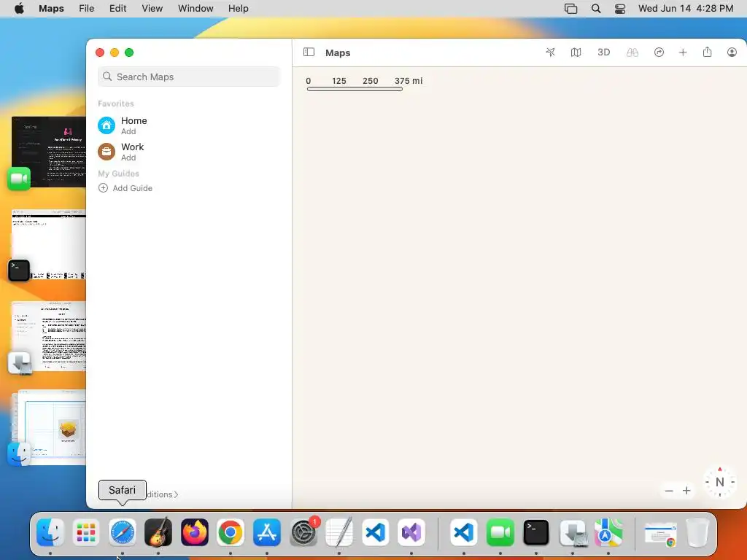Open the Edit menu
The image size is (747, 560).
[117, 9]
